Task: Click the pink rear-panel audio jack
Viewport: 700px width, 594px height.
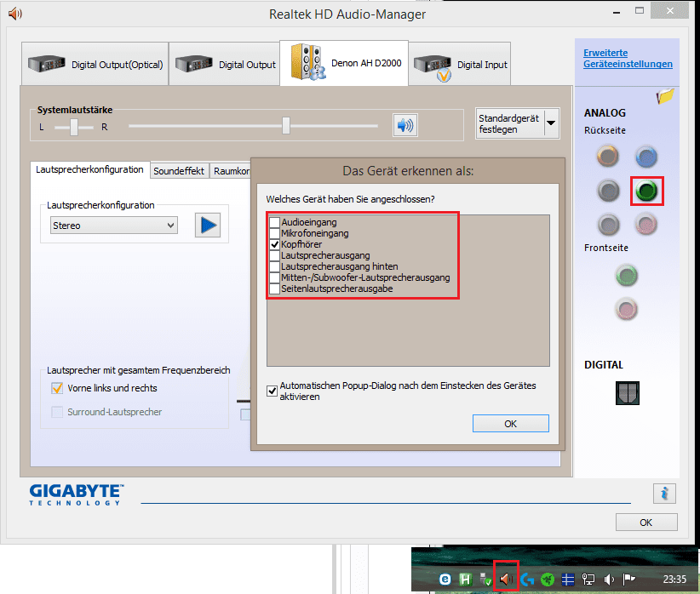Action: tap(646, 225)
